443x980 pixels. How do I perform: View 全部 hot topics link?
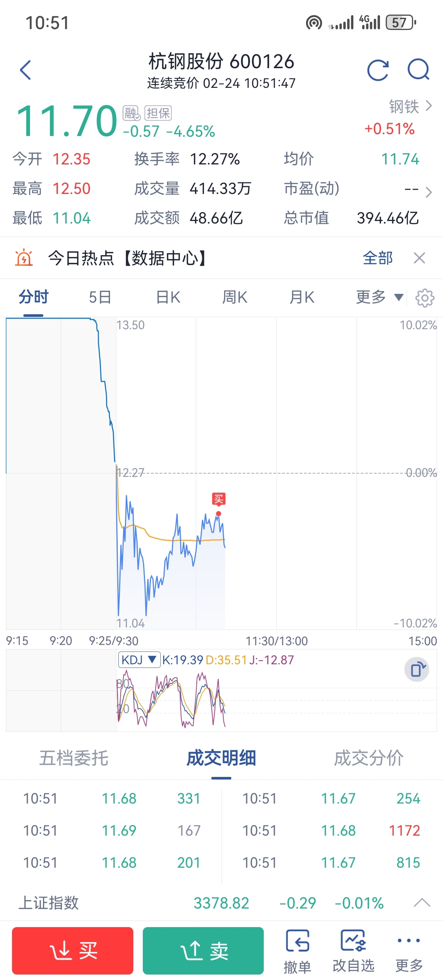[x=377, y=258]
